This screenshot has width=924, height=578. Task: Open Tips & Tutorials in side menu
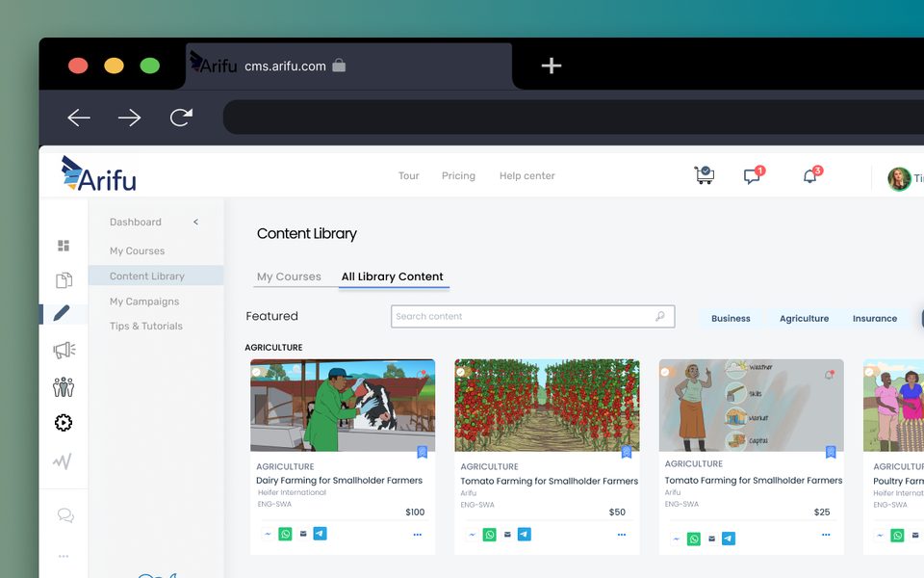146,326
